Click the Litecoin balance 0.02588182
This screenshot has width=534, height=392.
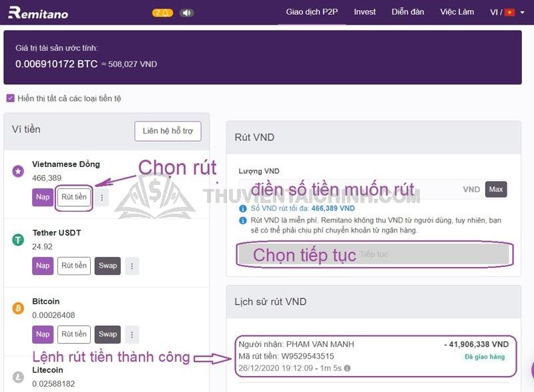point(53,384)
